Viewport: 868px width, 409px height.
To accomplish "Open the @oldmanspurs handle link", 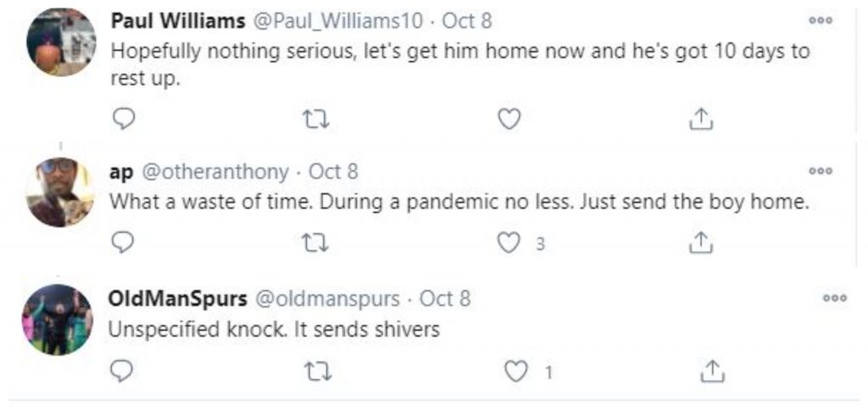I will coord(326,299).
